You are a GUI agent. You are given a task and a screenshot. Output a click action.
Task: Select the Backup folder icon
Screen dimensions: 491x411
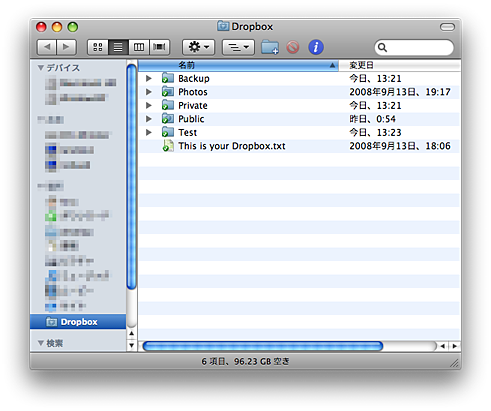[168, 78]
